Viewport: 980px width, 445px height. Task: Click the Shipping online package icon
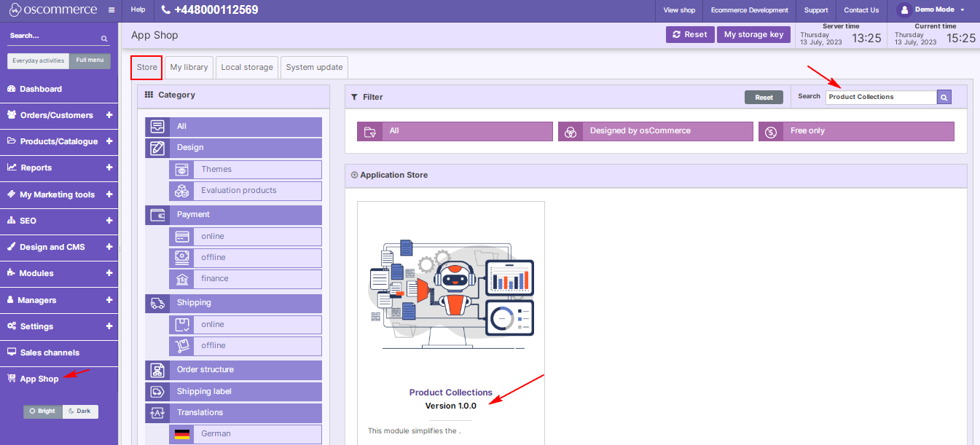tap(181, 325)
